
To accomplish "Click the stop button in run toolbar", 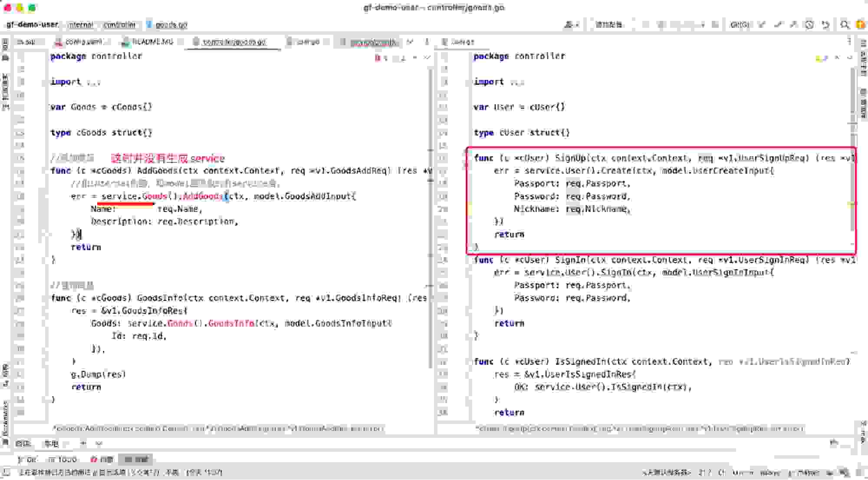I will [715, 25].
